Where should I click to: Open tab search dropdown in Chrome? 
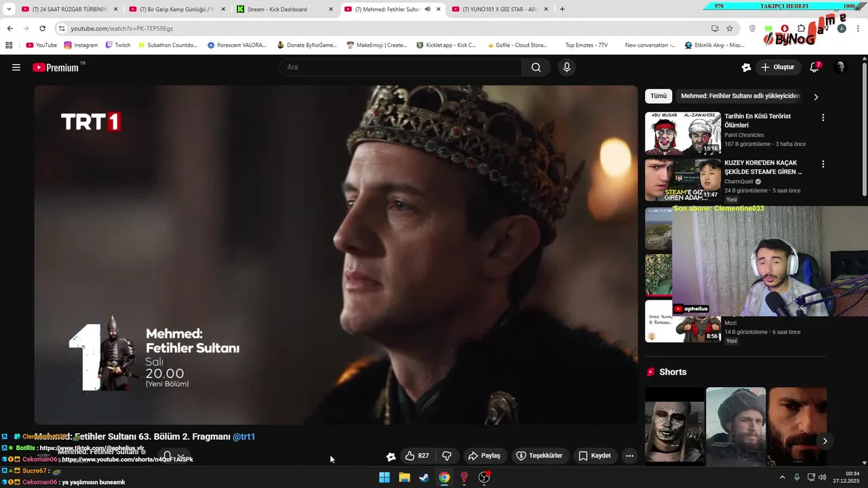click(9, 9)
